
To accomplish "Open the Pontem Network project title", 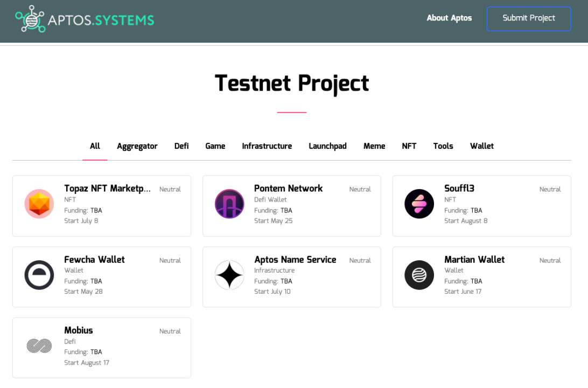I will (289, 189).
